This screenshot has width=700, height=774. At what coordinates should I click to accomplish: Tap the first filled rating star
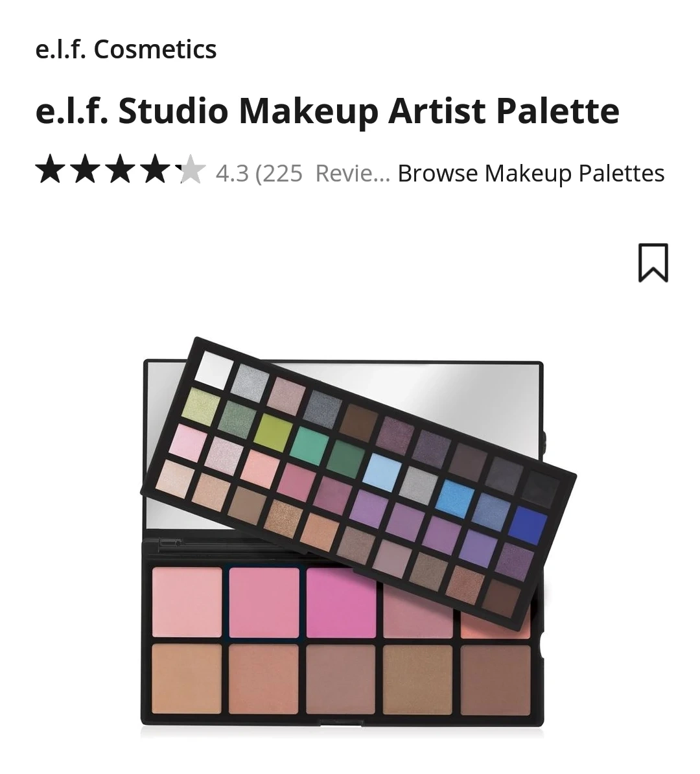click(51, 169)
